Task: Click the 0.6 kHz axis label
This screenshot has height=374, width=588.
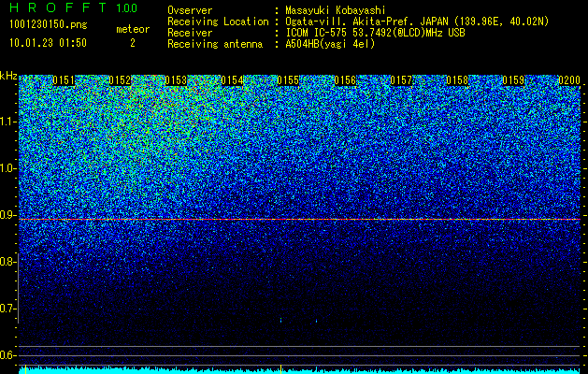Action: 7,355
